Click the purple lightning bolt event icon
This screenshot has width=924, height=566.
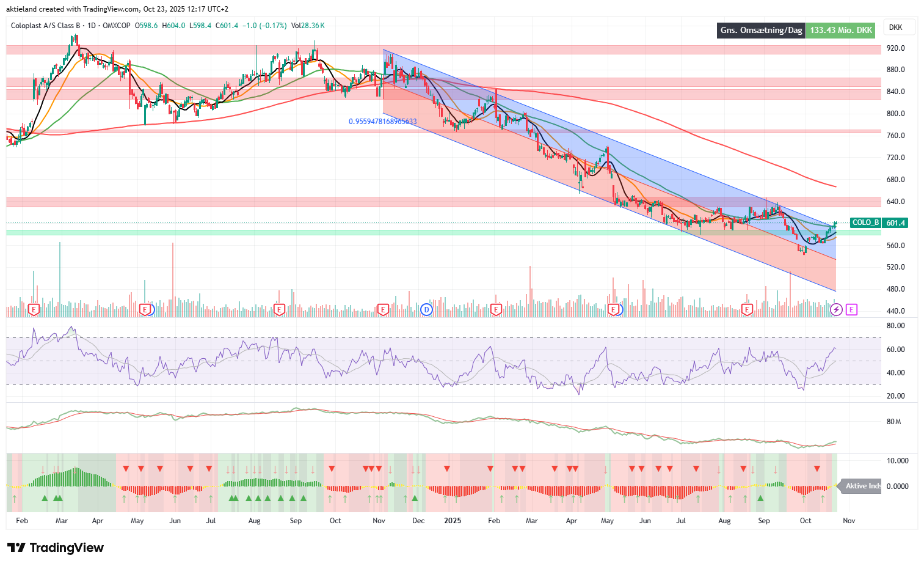(x=836, y=309)
